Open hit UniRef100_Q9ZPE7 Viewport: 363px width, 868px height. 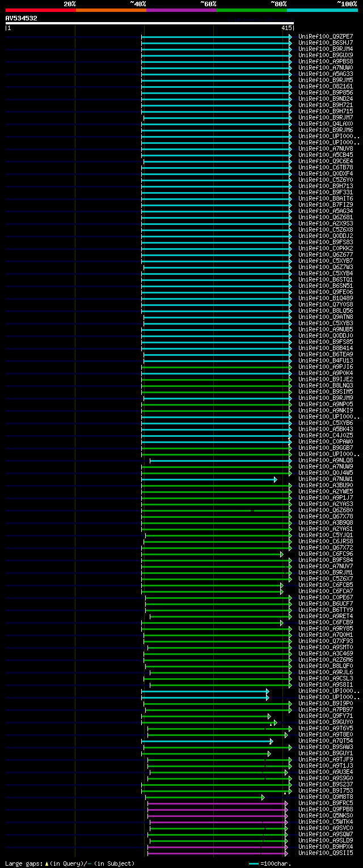click(x=326, y=36)
